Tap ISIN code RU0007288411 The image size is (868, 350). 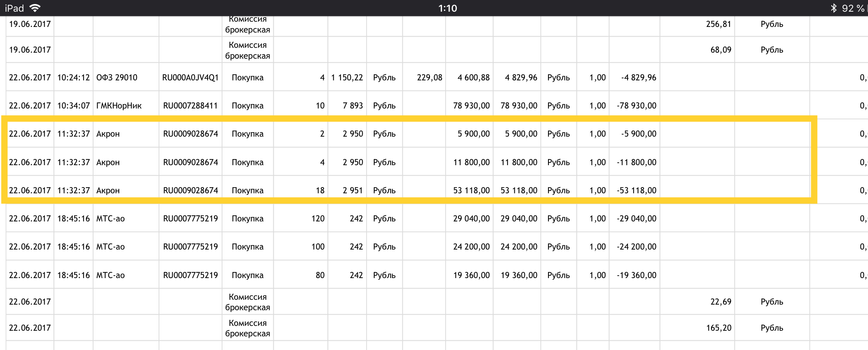[190, 106]
